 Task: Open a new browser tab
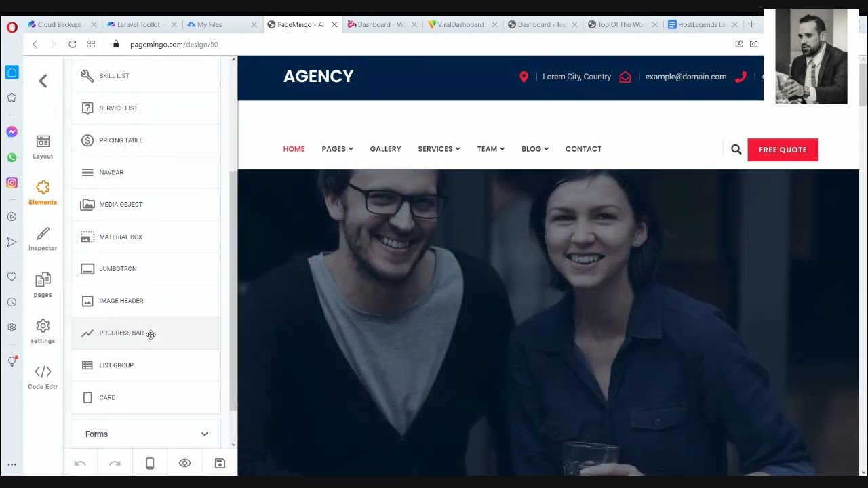pyautogui.click(x=751, y=24)
